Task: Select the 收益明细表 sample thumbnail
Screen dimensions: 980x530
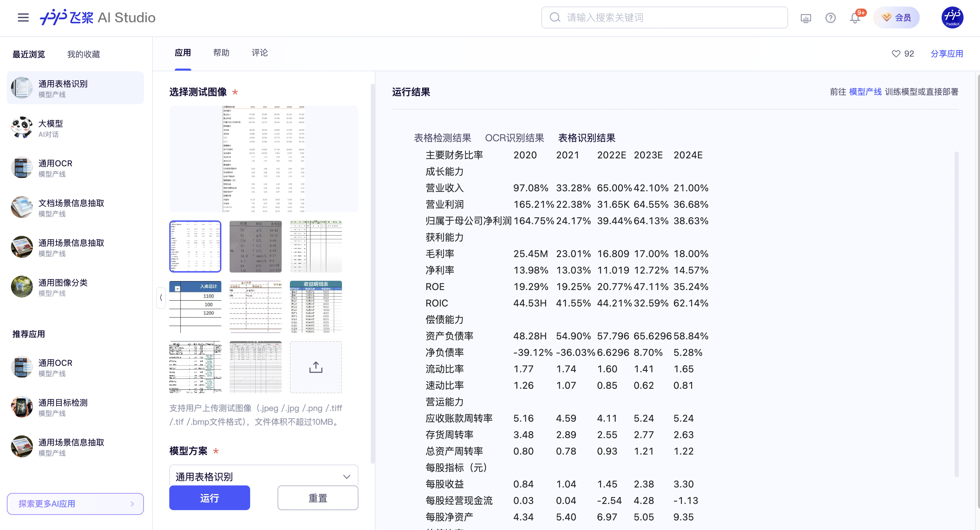Action: [315, 307]
